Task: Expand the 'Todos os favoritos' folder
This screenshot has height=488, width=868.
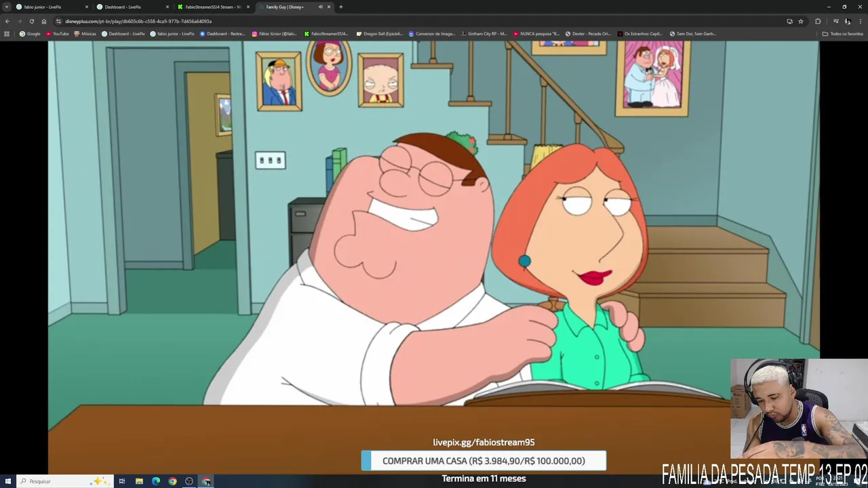Action: click(842, 33)
